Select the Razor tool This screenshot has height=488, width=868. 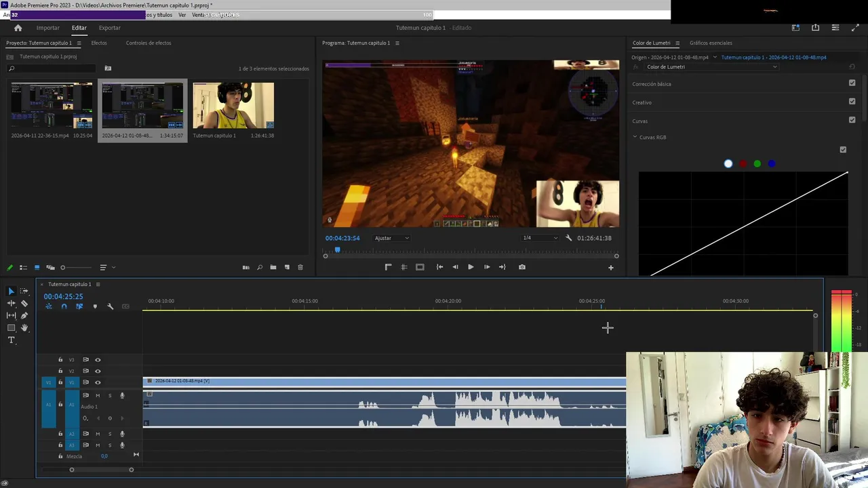[24, 304]
